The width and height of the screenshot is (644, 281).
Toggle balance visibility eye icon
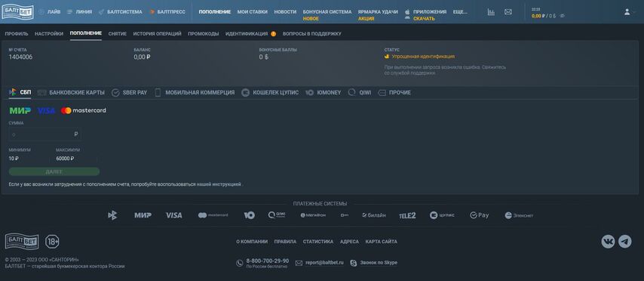[x=563, y=16]
